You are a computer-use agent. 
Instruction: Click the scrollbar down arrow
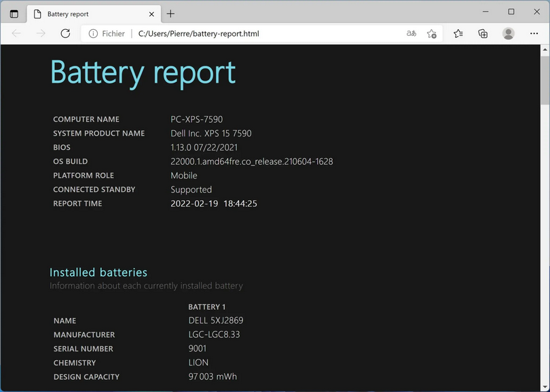click(545, 387)
